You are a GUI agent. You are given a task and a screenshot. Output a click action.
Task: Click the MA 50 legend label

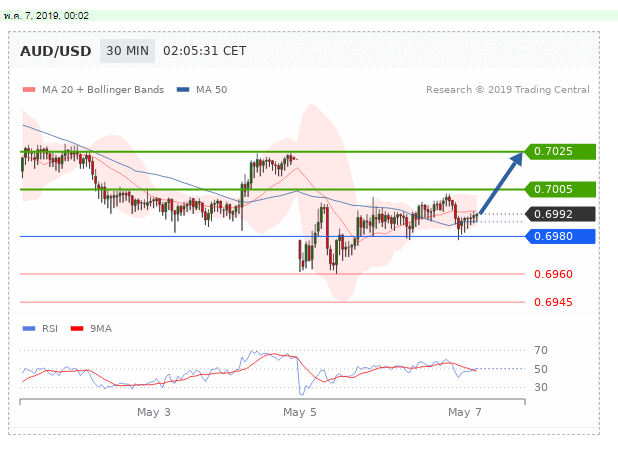[212, 90]
